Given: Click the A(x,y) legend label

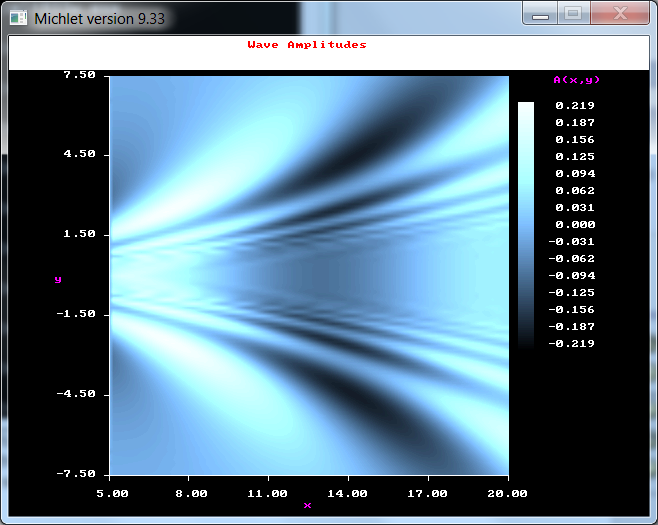Looking at the screenshot, I should pyautogui.click(x=576, y=80).
